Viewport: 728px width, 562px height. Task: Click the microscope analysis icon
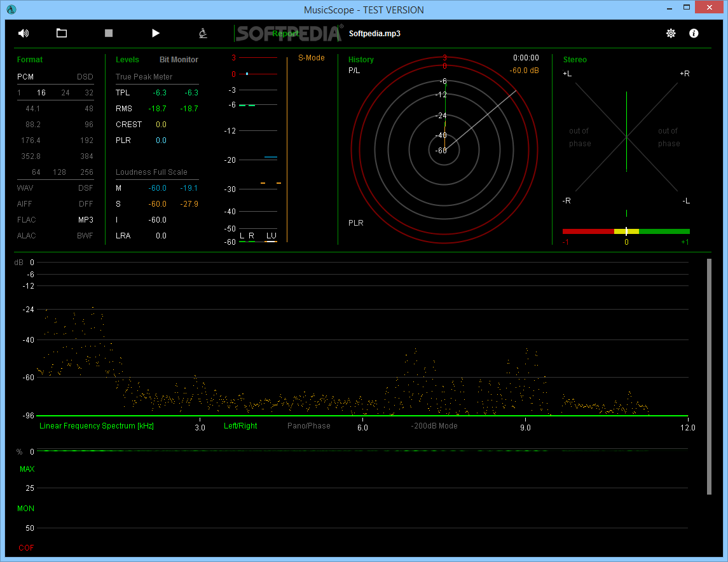(x=203, y=33)
